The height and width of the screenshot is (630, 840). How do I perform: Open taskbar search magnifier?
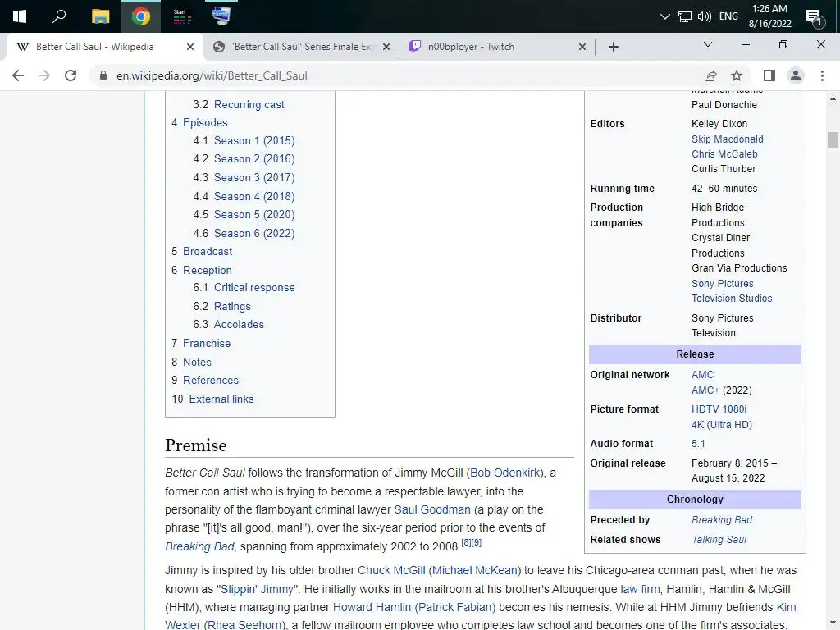(59, 16)
